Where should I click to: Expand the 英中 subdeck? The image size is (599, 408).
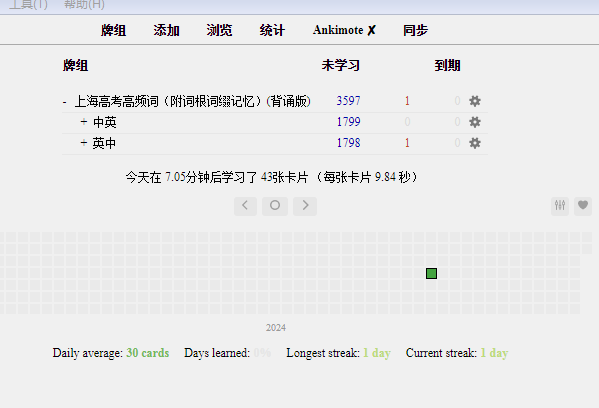tap(84, 143)
